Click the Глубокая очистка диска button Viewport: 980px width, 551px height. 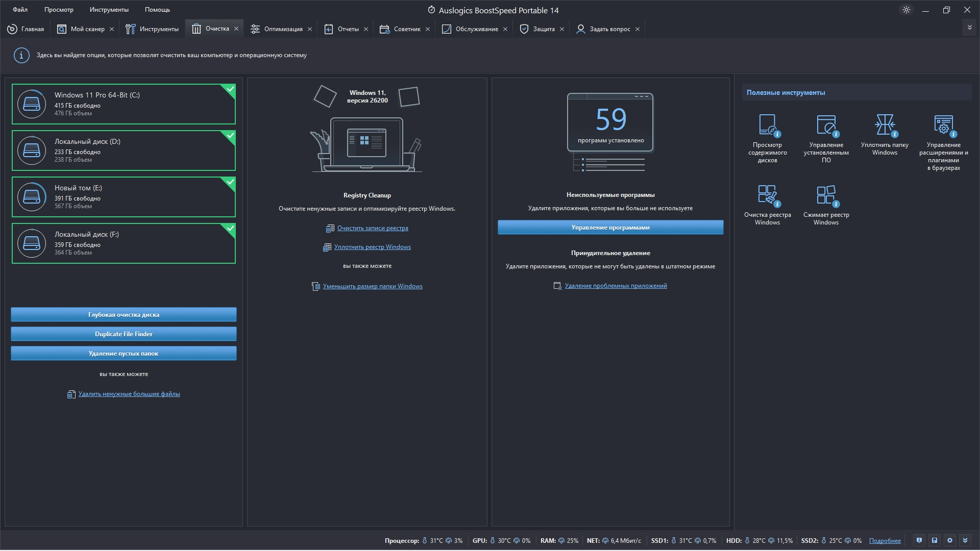[x=124, y=314]
